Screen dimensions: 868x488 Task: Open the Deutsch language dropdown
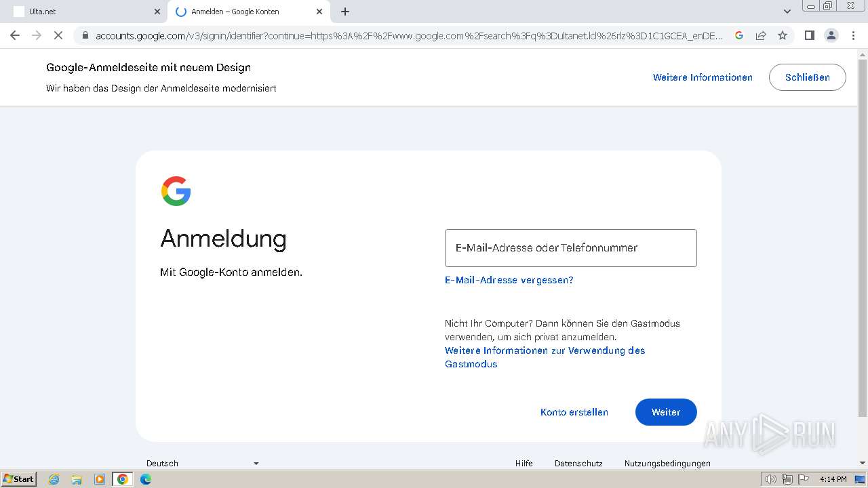click(203, 464)
